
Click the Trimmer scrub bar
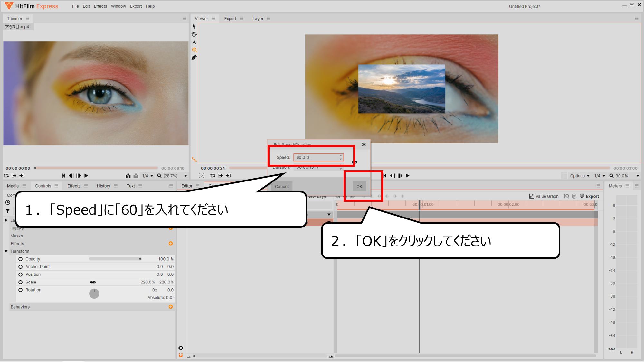point(96,168)
